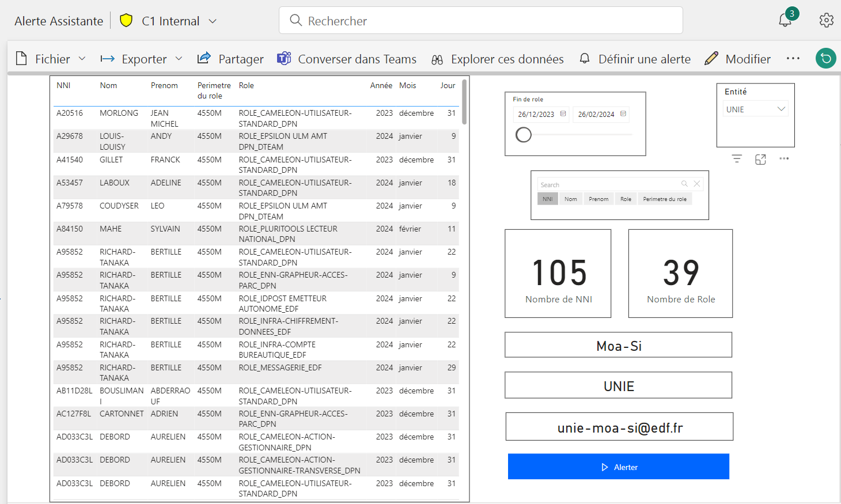Sort by the Jour column header
Screen dimensions: 841x504
pyautogui.click(x=448, y=85)
